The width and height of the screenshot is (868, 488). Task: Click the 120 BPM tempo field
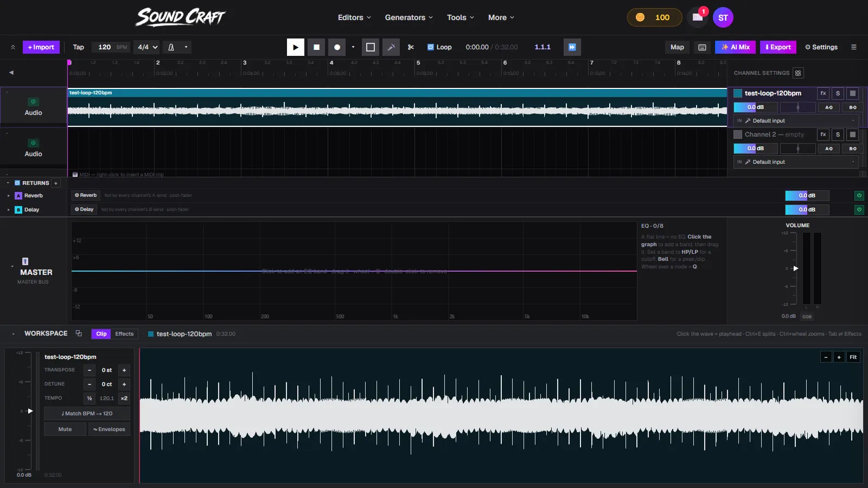click(x=112, y=47)
